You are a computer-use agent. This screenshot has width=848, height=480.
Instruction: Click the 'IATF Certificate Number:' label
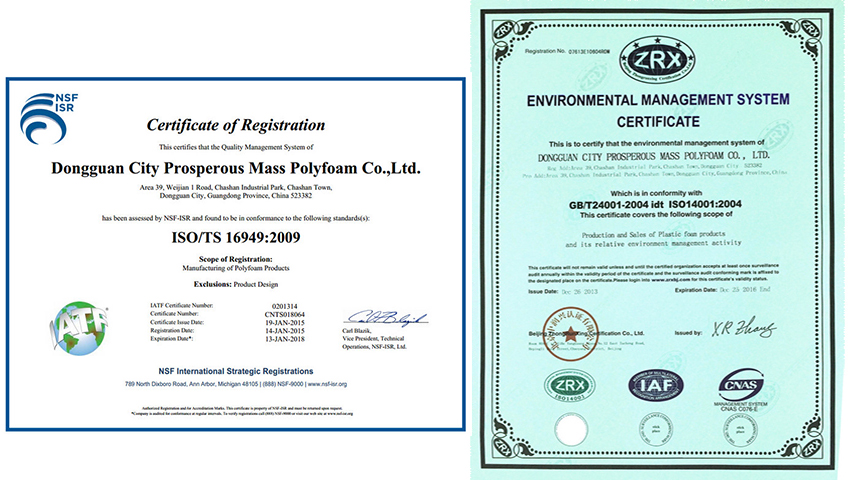click(x=181, y=305)
